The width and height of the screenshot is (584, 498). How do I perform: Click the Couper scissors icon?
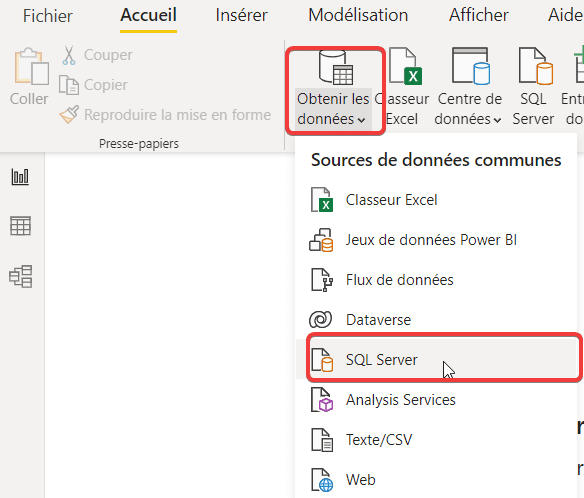coord(69,55)
